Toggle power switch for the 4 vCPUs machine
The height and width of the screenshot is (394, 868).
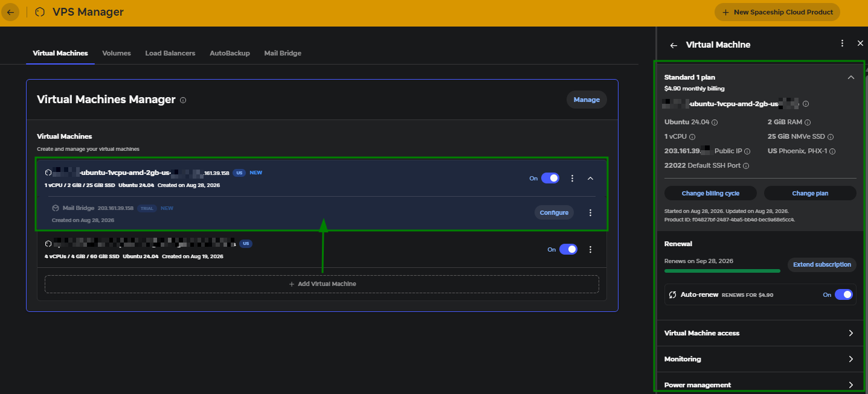[568, 249]
